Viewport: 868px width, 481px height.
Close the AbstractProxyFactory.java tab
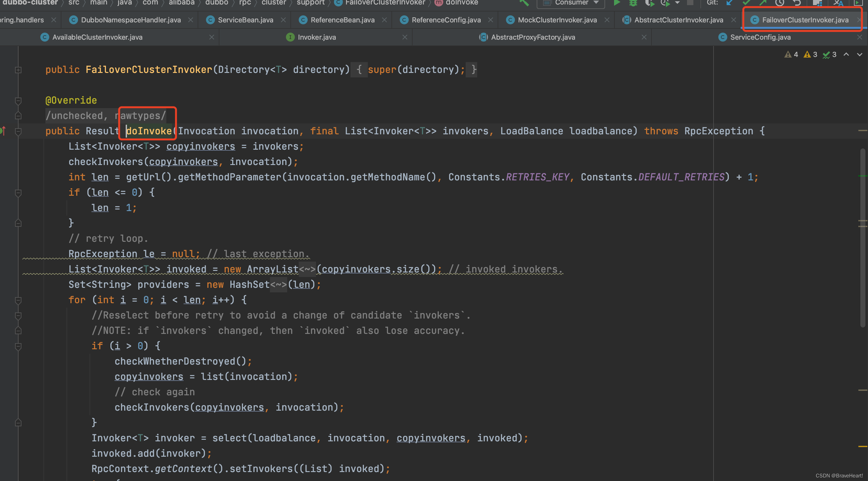tap(644, 37)
